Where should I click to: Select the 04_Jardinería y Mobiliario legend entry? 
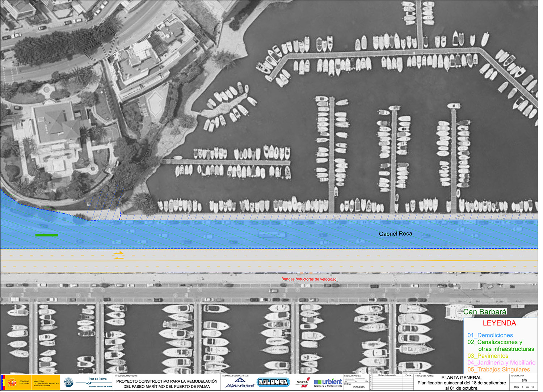501,362
